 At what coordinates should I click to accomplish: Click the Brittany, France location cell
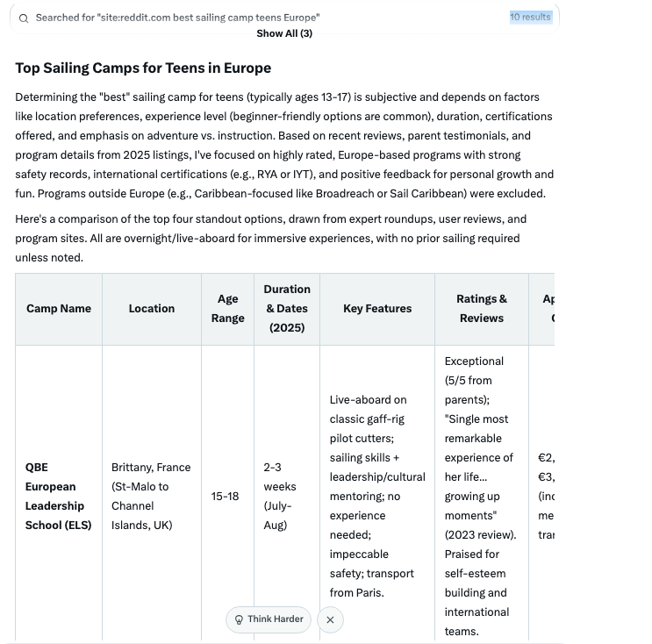(152, 497)
